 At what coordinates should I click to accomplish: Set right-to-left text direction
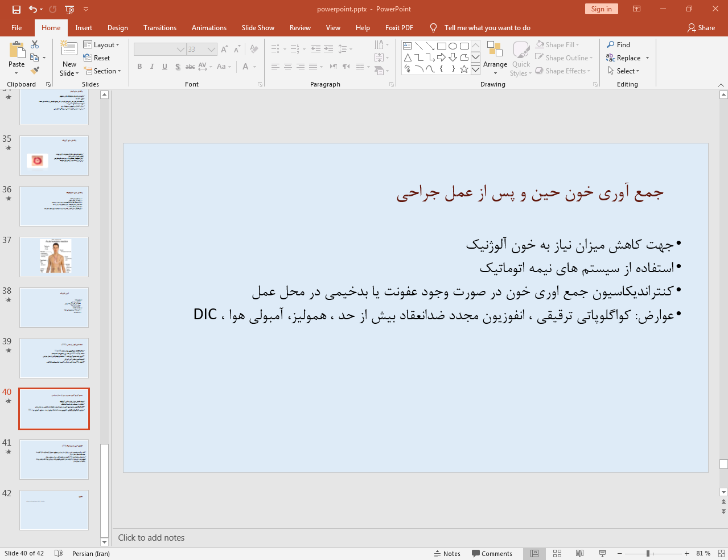[346, 67]
